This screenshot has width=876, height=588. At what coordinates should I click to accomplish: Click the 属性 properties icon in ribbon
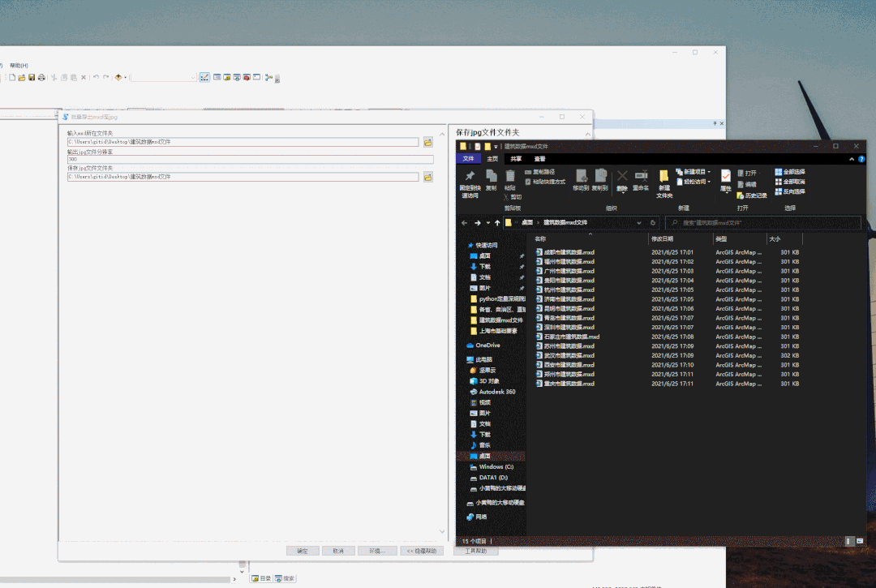click(726, 176)
